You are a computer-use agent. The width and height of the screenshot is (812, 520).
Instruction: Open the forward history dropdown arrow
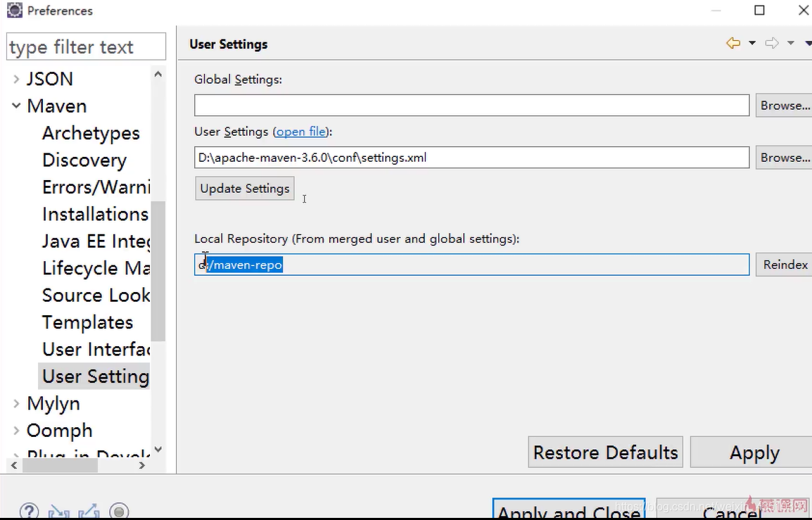791,44
